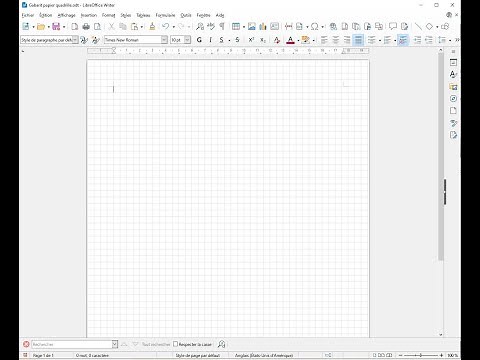Expand the search field dropdown
This screenshot has width=480, height=360.
pyautogui.click(x=115, y=344)
